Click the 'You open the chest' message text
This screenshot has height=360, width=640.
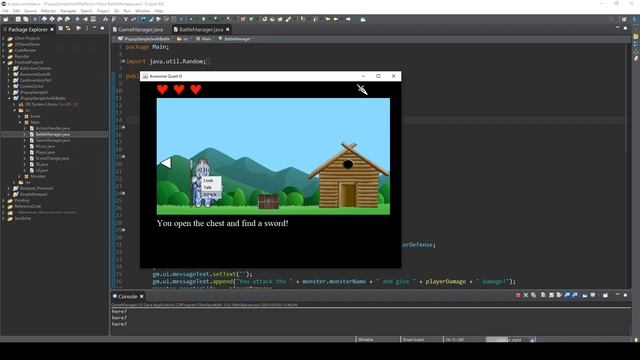pos(222,223)
